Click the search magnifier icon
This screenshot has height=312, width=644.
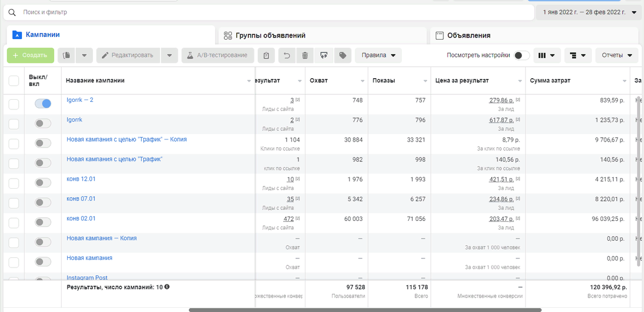pos(12,12)
